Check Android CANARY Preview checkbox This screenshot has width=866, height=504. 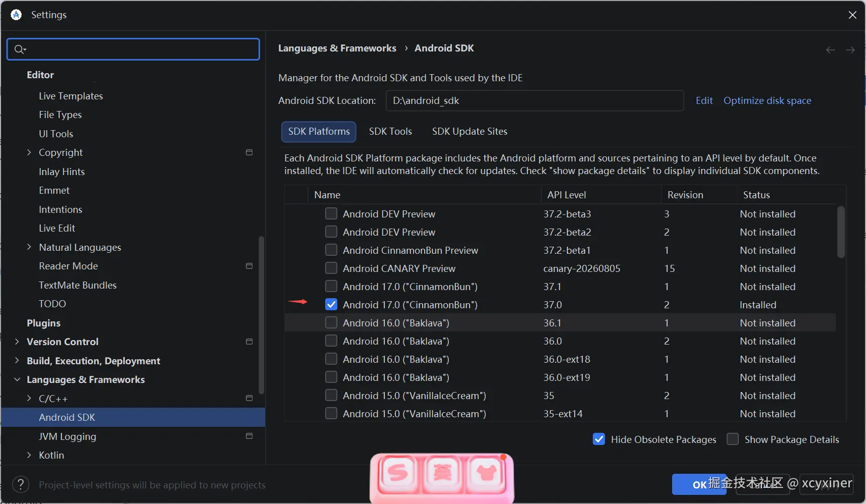point(331,268)
